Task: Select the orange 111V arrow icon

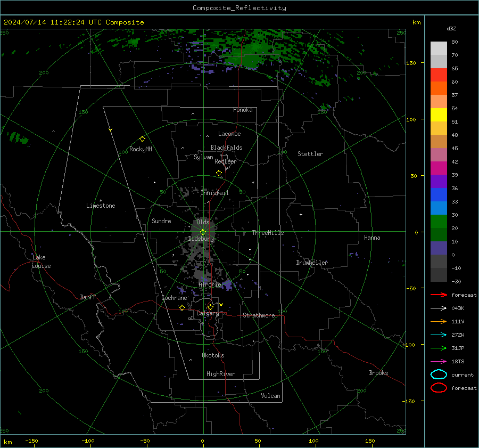Action: 439,321
